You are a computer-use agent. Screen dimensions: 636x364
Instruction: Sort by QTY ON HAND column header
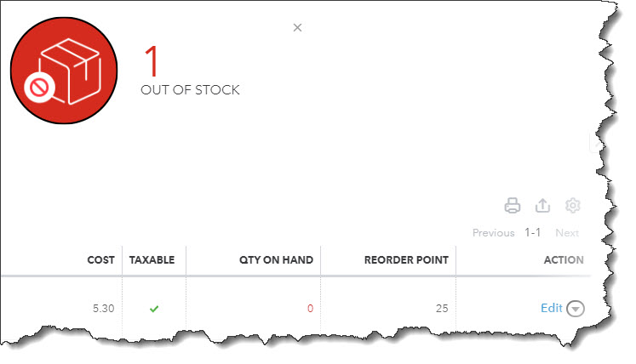(x=276, y=260)
